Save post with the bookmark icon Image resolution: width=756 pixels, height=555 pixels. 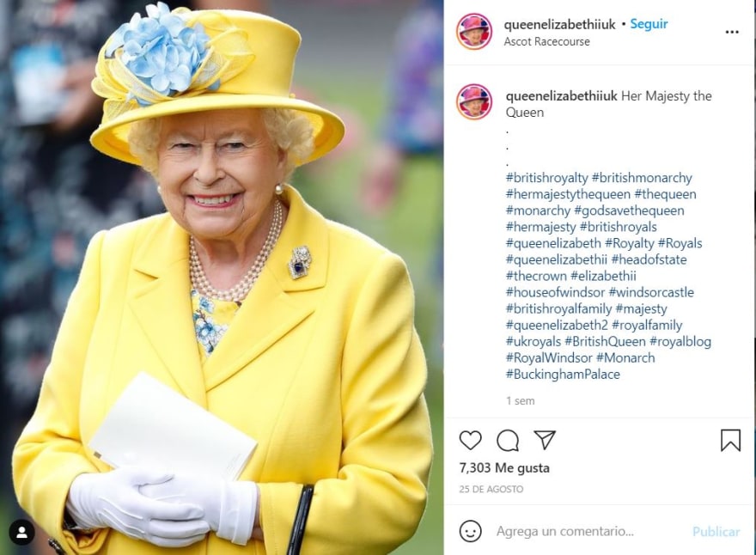(x=730, y=440)
